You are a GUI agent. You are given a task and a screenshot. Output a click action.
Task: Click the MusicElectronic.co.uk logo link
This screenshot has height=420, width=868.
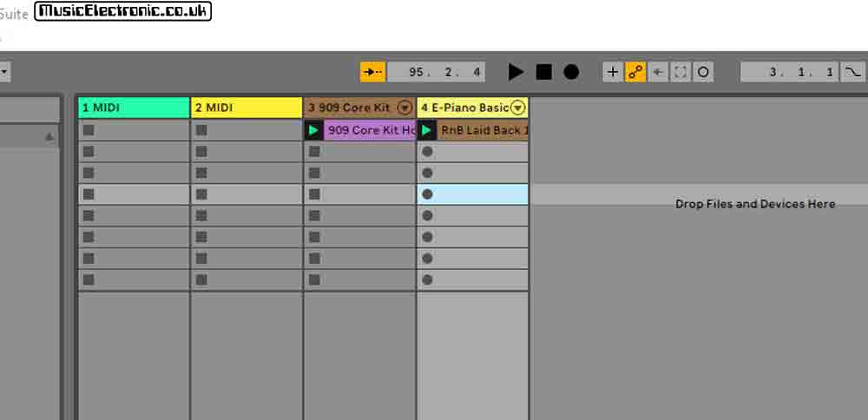coord(123,11)
